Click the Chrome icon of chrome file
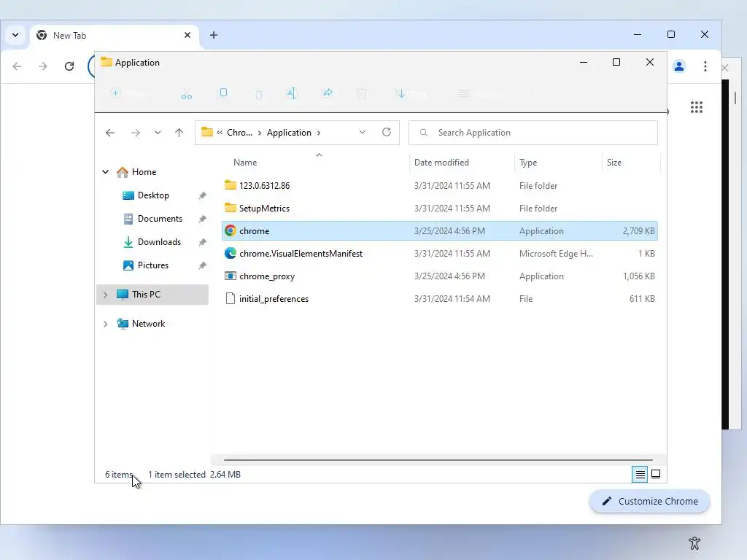 coord(230,231)
